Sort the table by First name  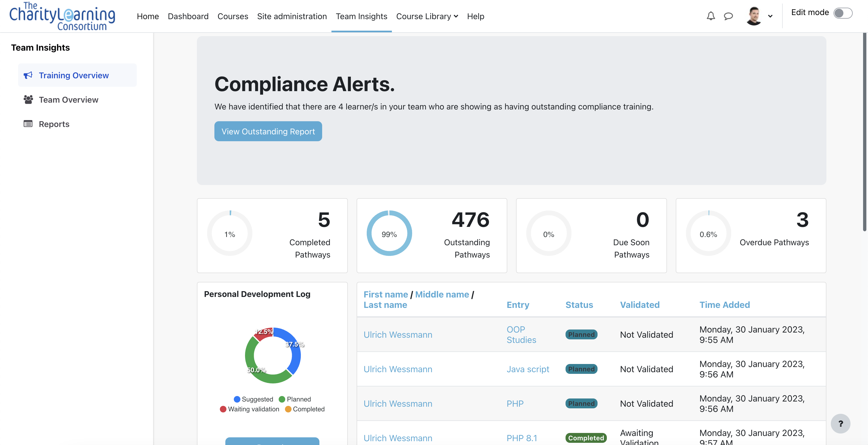386,294
